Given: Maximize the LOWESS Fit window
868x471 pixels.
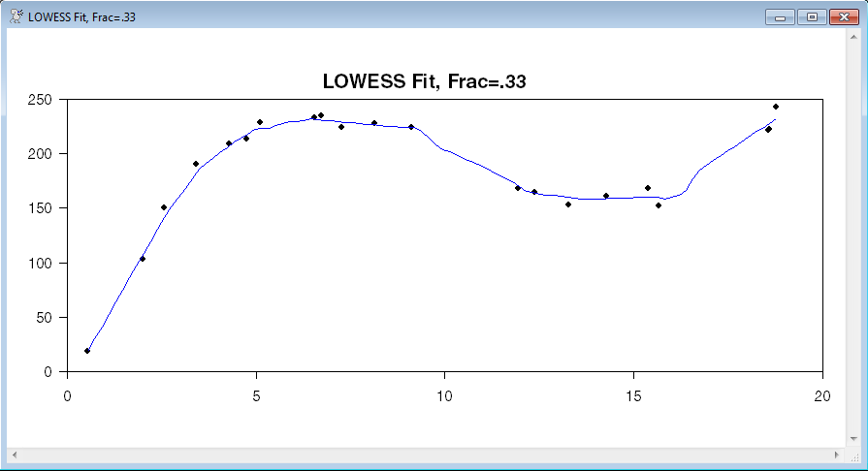Looking at the screenshot, I should [811, 16].
